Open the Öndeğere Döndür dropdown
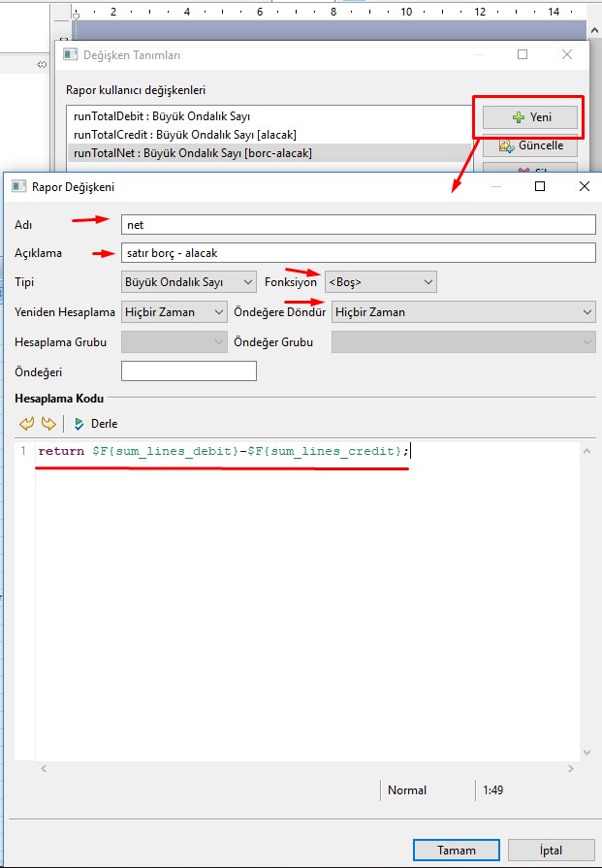The width and height of the screenshot is (602, 868). 462,312
